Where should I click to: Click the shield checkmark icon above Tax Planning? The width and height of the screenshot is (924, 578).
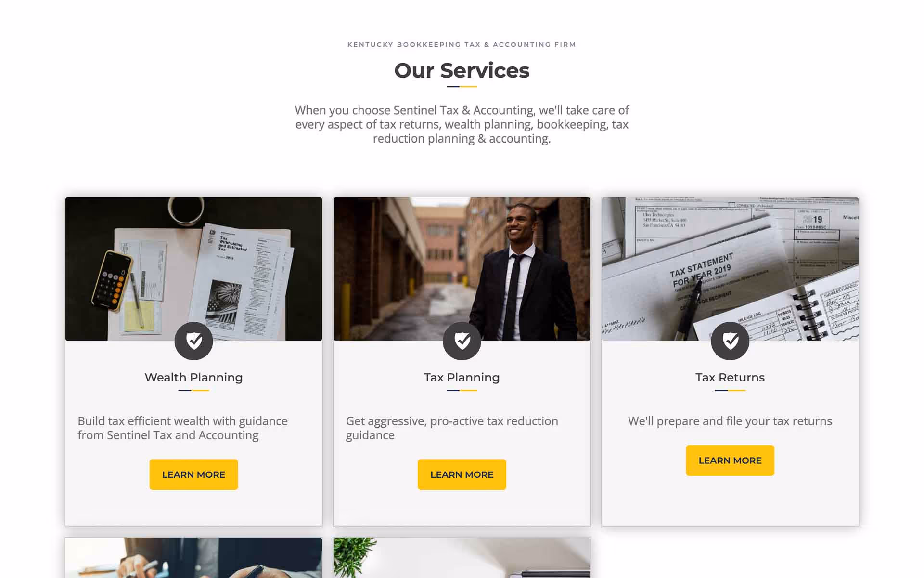[x=462, y=341]
